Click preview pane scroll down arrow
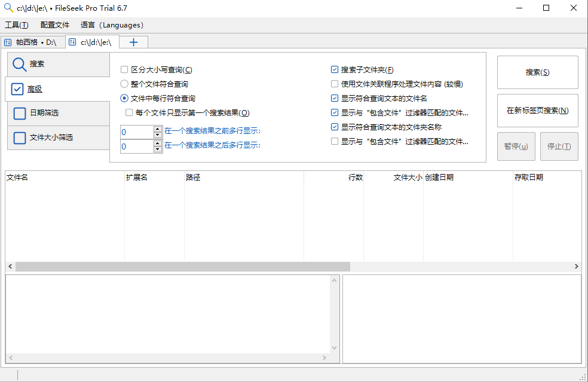 pos(334,349)
